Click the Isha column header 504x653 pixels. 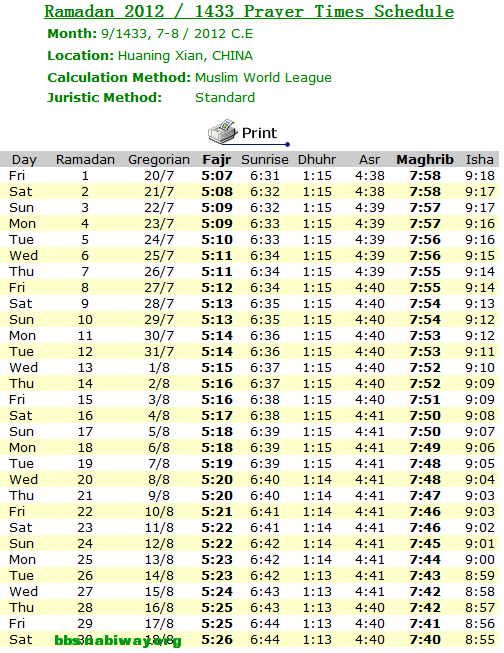(480, 160)
